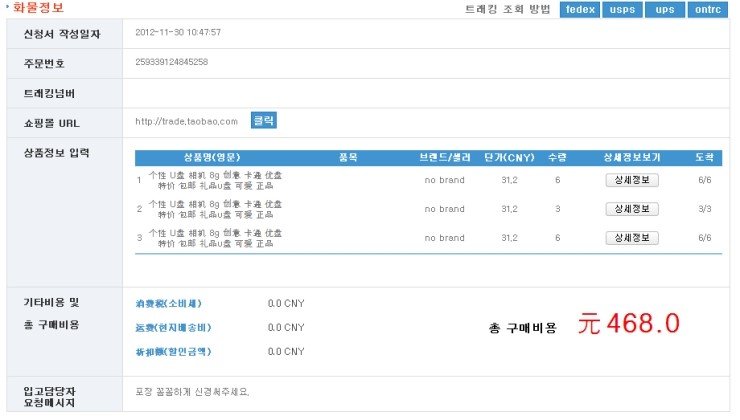Click the blue 클릭 button beside the shop URL
This screenshot has width=740, height=420.
click(263, 120)
